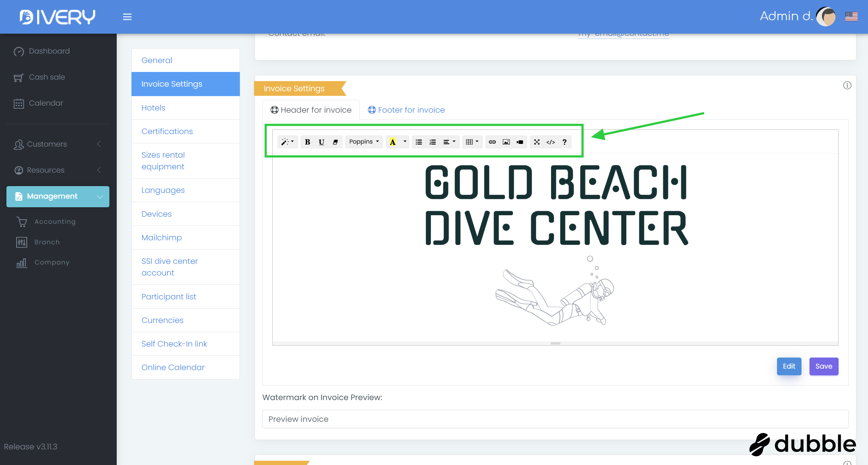The width and height of the screenshot is (868, 465).
Task: Insert a link with chain icon
Action: 492,142
